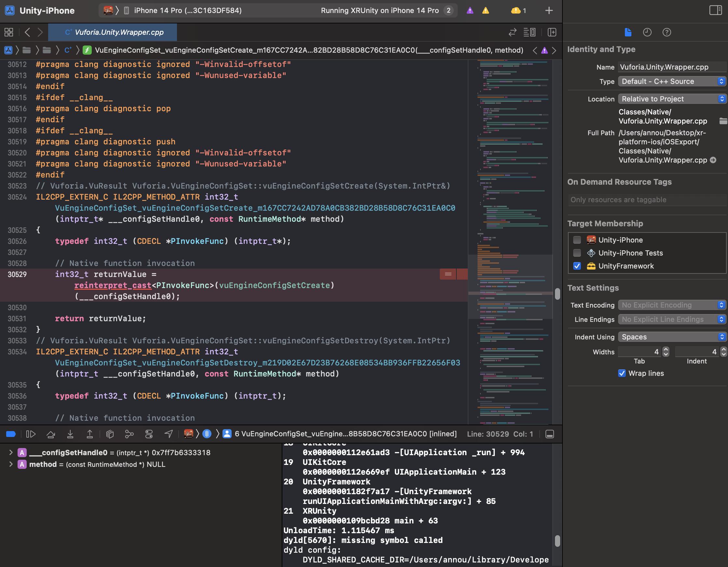This screenshot has height=567, width=728.
Task: Select iPhone 14 Pro run destination
Action: tap(183, 11)
